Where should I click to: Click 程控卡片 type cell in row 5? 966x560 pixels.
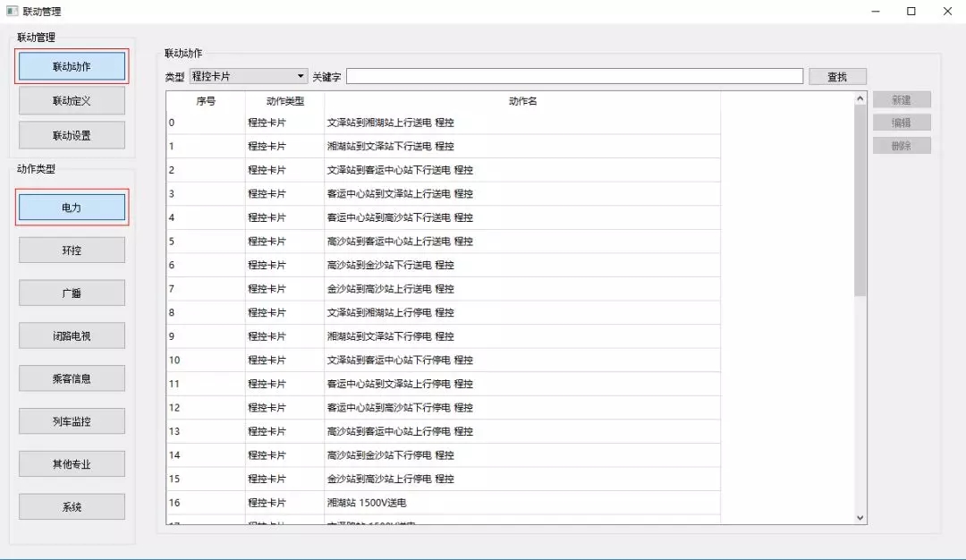[x=284, y=242]
